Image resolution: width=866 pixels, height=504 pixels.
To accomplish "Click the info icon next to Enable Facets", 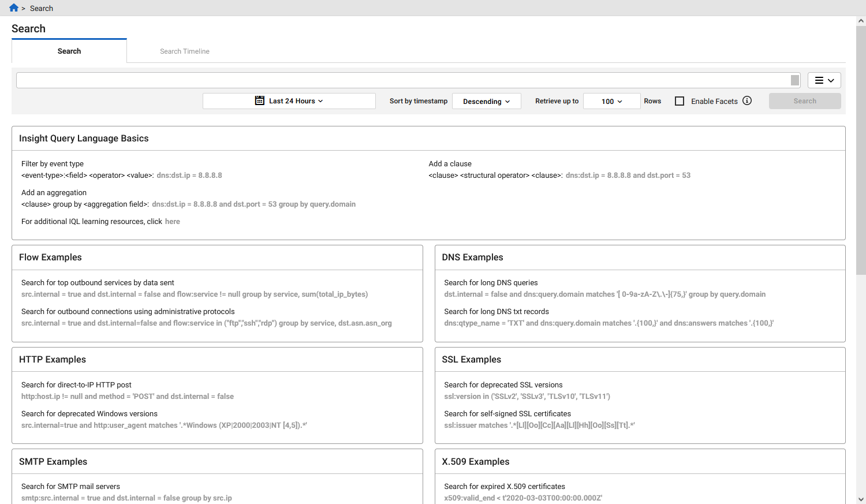I will (747, 100).
